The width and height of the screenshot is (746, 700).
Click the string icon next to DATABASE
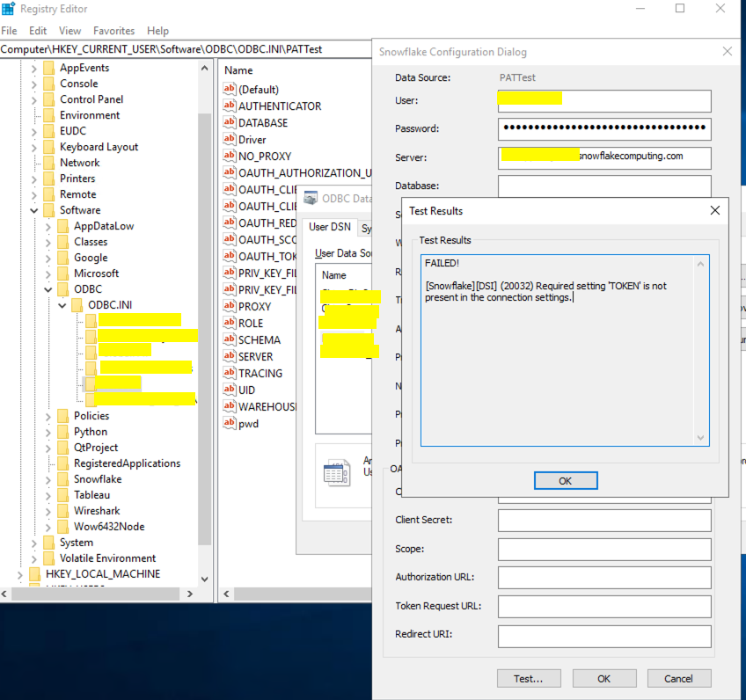pos(230,123)
